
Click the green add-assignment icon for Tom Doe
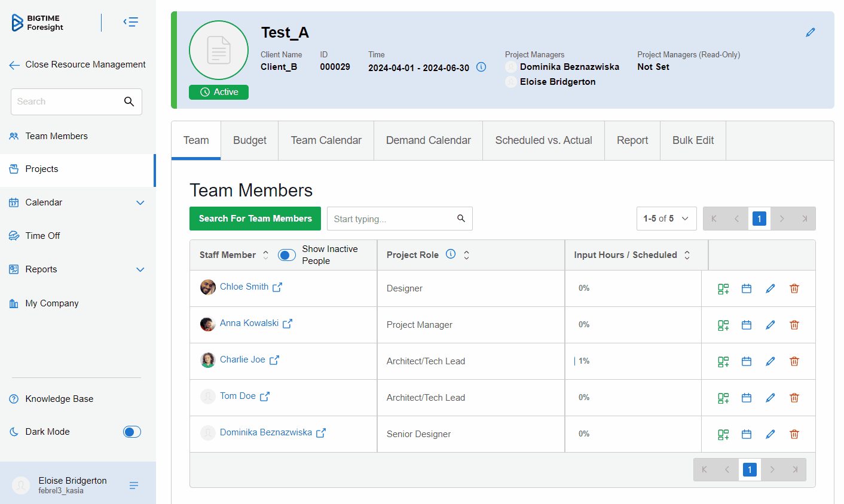(x=723, y=398)
